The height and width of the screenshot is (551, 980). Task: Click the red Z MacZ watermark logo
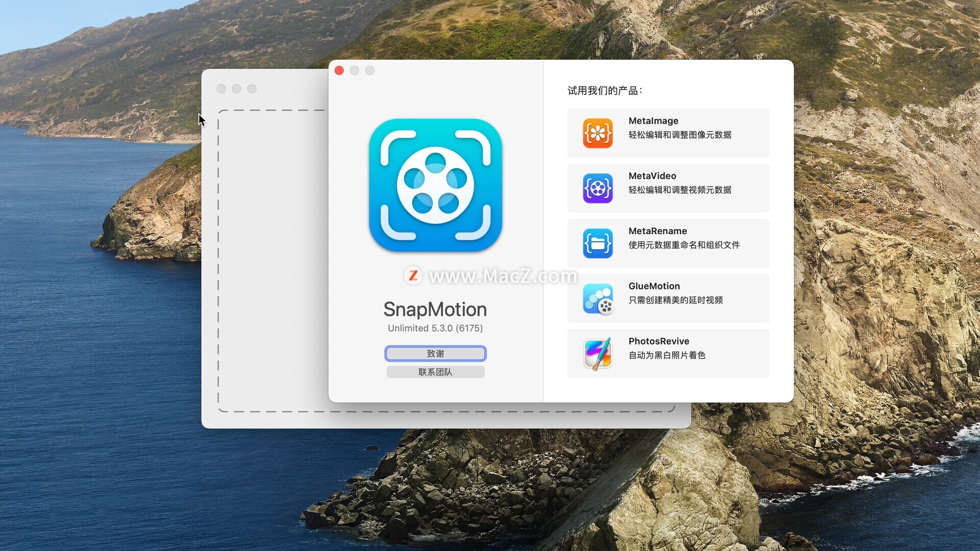click(413, 275)
